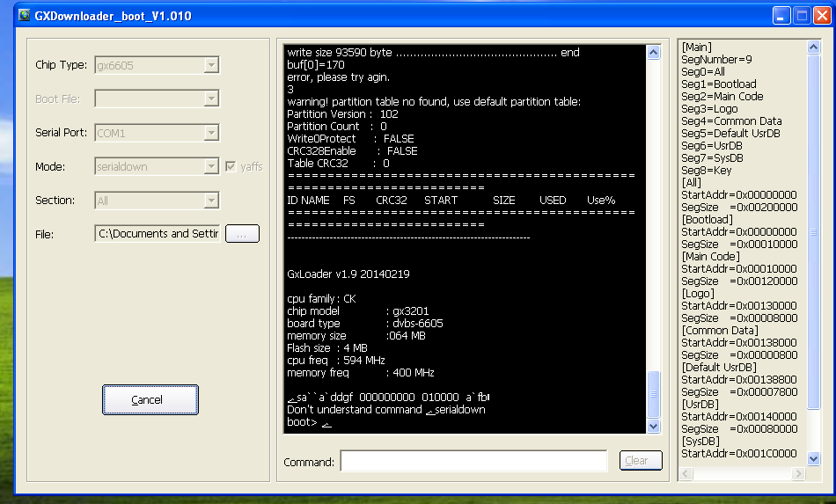This screenshot has width=836, height=504.
Task: Click the Cancel button
Action: [x=150, y=399]
